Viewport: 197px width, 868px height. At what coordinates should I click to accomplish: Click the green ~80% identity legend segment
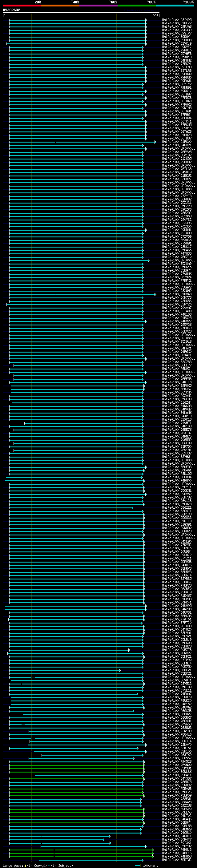(x=137, y=6)
